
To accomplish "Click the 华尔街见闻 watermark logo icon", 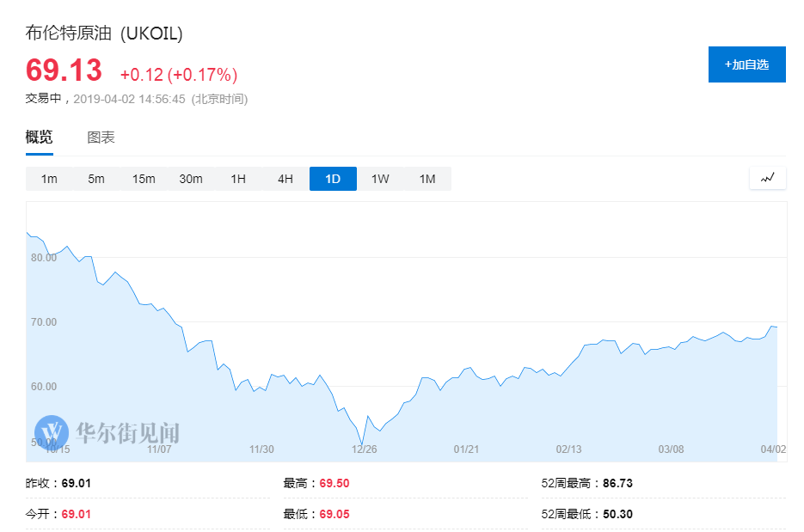I will (x=52, y=431).
